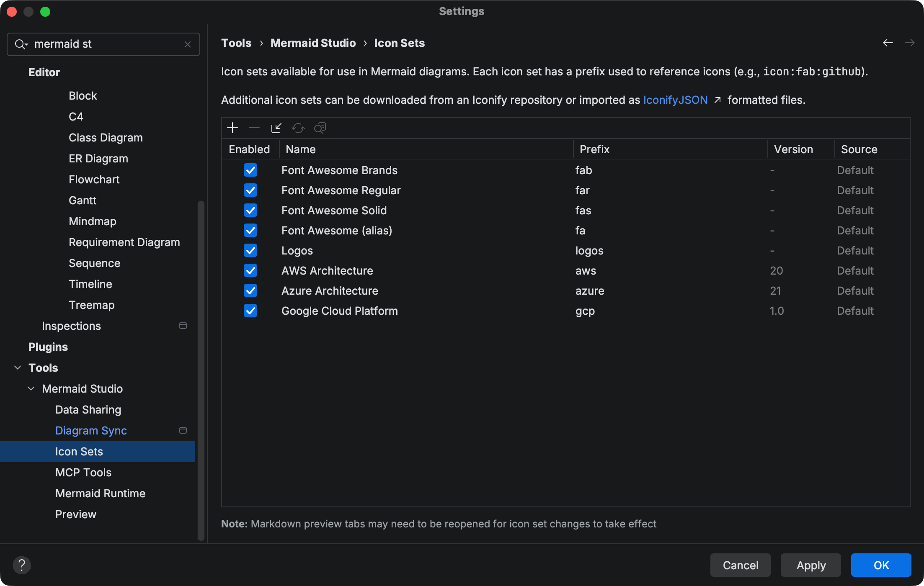Screen dimensions: 924x586
Task: Click the project-level marker beside Inspections
Action: 183,326
